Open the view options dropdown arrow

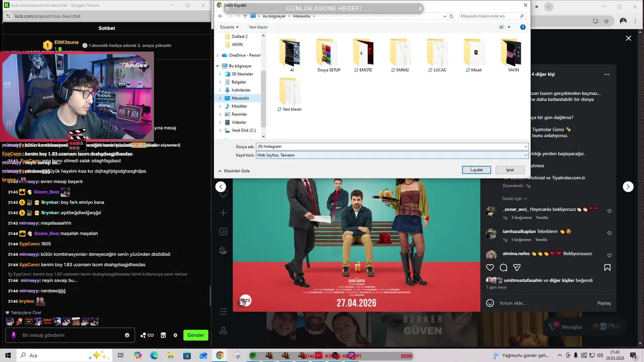point(509,27)
